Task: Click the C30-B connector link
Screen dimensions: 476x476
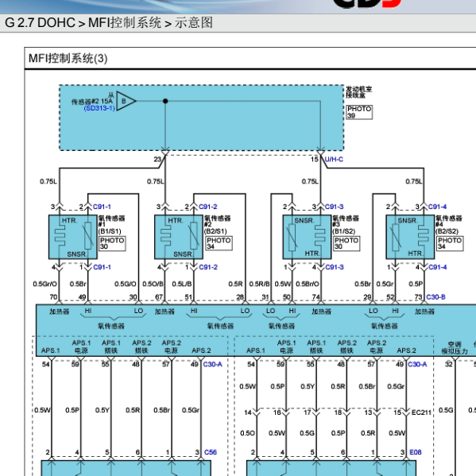Action: 435,297
